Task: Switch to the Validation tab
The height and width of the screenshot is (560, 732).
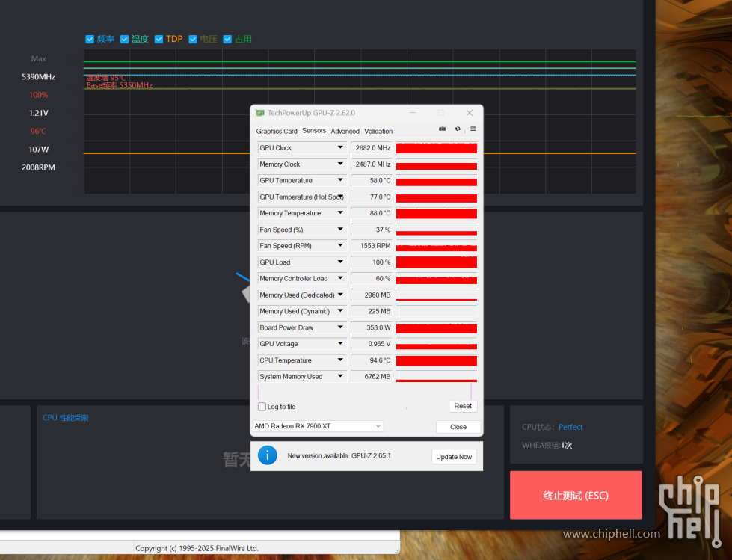Action: pyautogui.click(x=378, y=131)
